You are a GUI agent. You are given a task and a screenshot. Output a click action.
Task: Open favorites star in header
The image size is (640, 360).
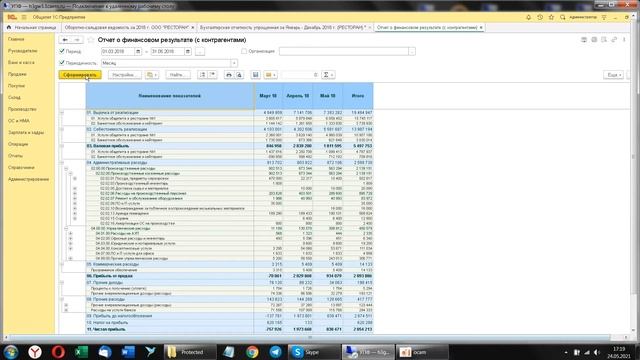click(551, 17)
